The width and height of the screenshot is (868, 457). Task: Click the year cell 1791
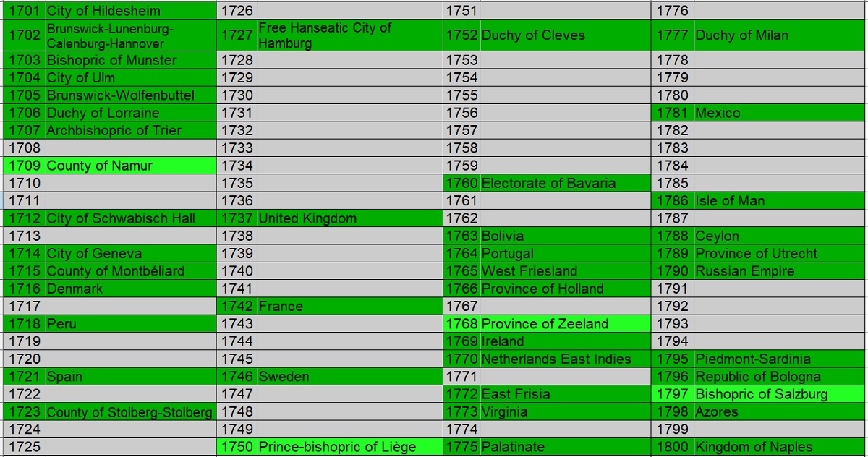(673, 289)
